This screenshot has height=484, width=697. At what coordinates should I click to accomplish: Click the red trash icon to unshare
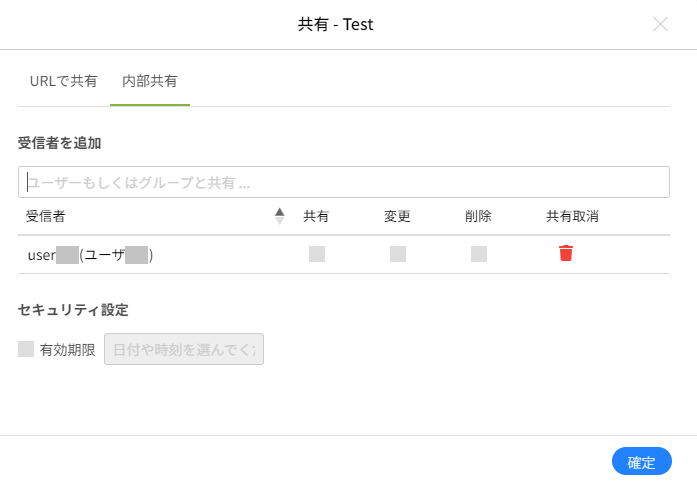coord(566,253)
